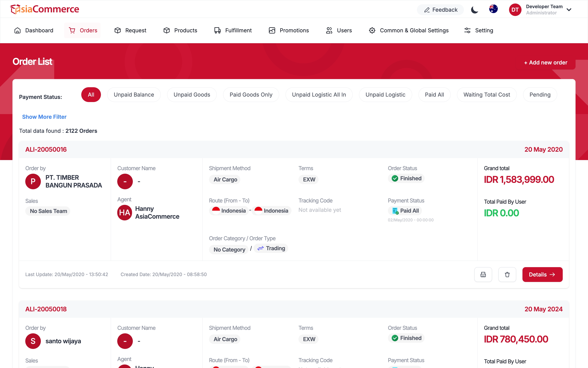Click the P avatar of PT. TIMBER
The width and height of the screenshot is (588, 368).
coord(33,181)
